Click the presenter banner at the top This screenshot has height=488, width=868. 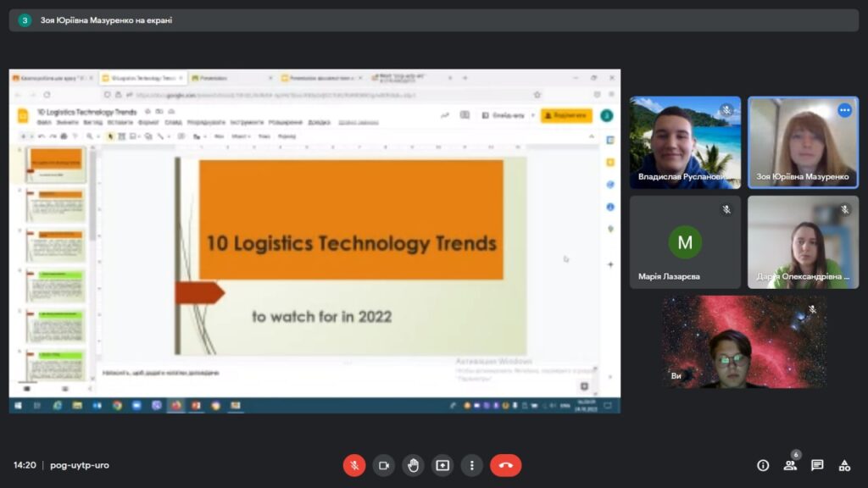coord(432,20)
